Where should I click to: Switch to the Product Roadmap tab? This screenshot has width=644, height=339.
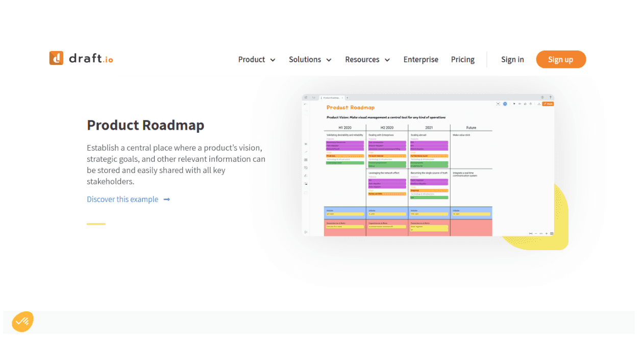click(x=331, y=98)
